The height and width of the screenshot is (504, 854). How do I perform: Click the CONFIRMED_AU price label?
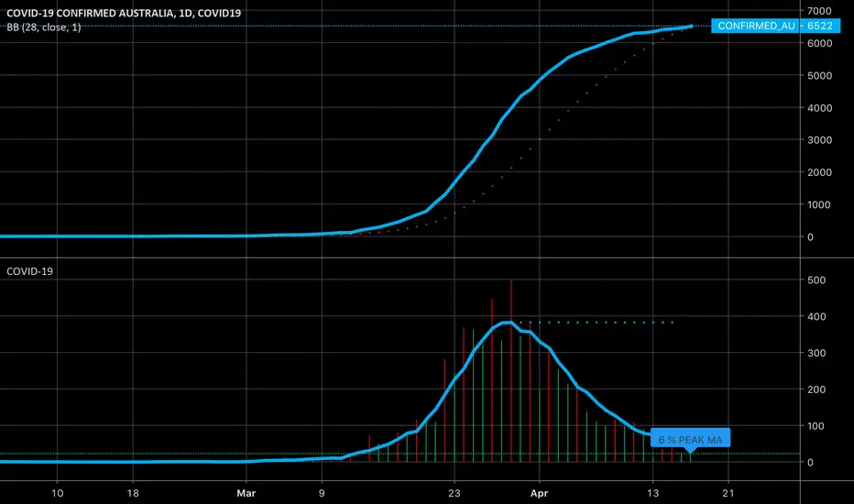[756, 26]
